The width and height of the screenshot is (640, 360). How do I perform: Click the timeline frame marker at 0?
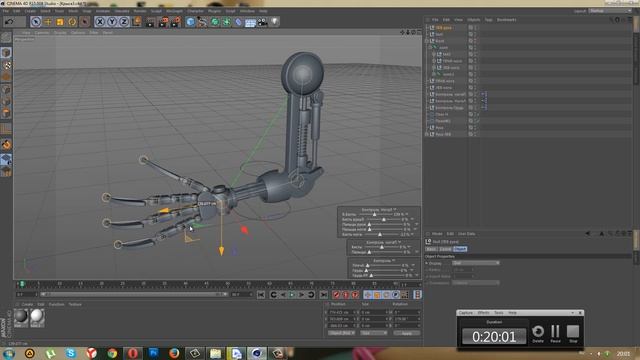[22, 284]
